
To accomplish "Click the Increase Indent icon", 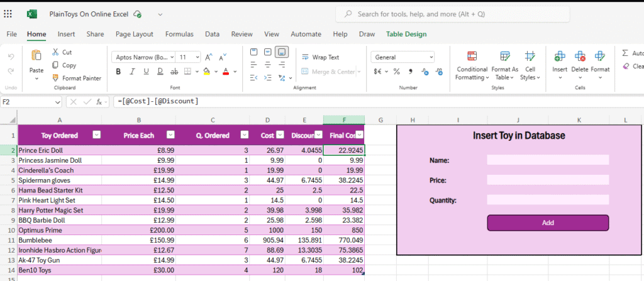I will pos(268,77).
